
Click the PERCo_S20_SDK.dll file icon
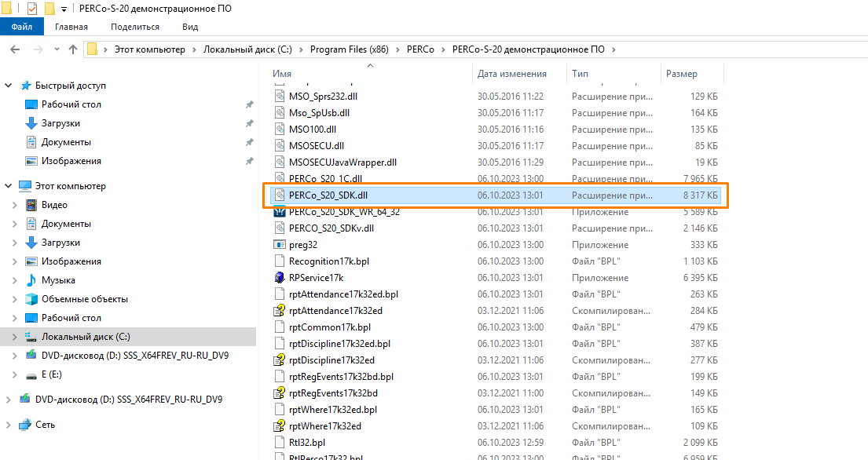click(280, 195)
